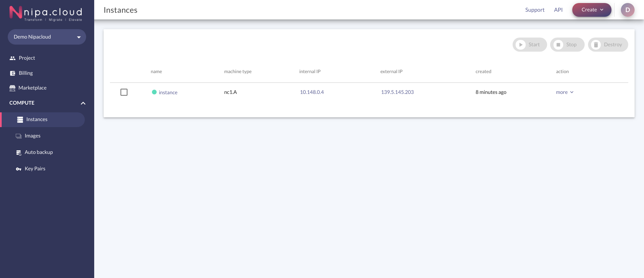
Task: Click the Start button label
Action: coord(534,45)
